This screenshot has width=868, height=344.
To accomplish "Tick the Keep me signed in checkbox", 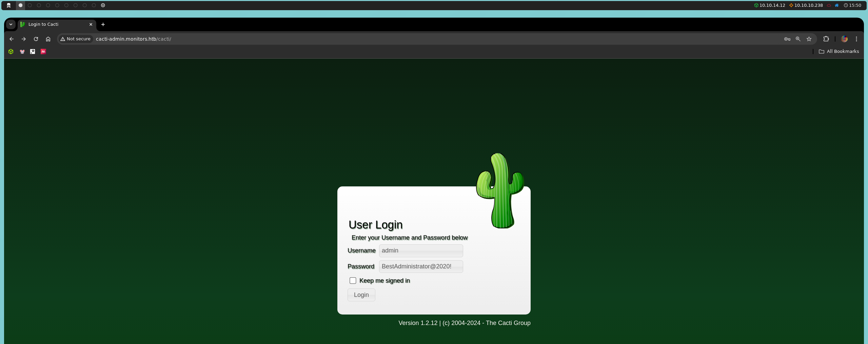I will coord(353,281).
